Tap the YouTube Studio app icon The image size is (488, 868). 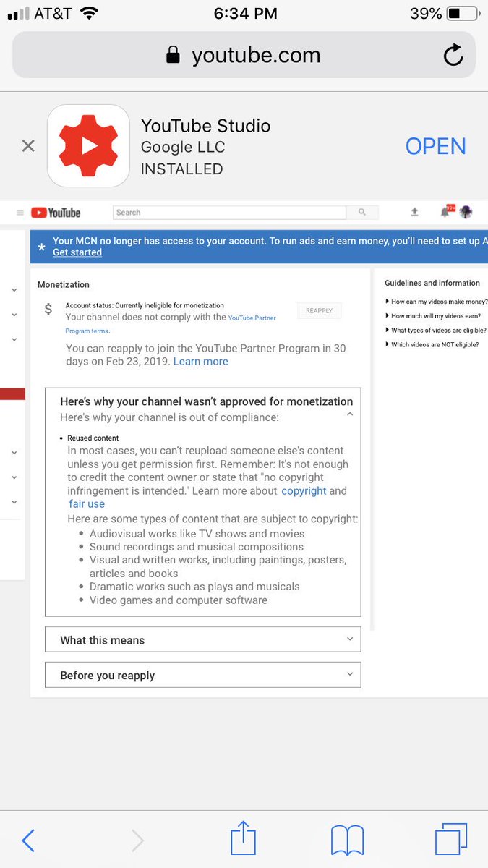88,146
